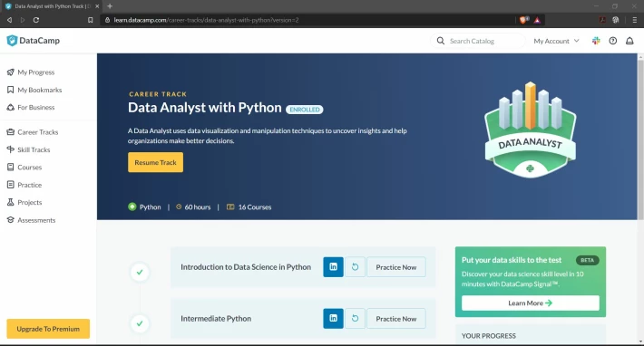This screenshot has height=346, width=644.
Task: Open Practice in the sidebar
Action: point(24,185)
